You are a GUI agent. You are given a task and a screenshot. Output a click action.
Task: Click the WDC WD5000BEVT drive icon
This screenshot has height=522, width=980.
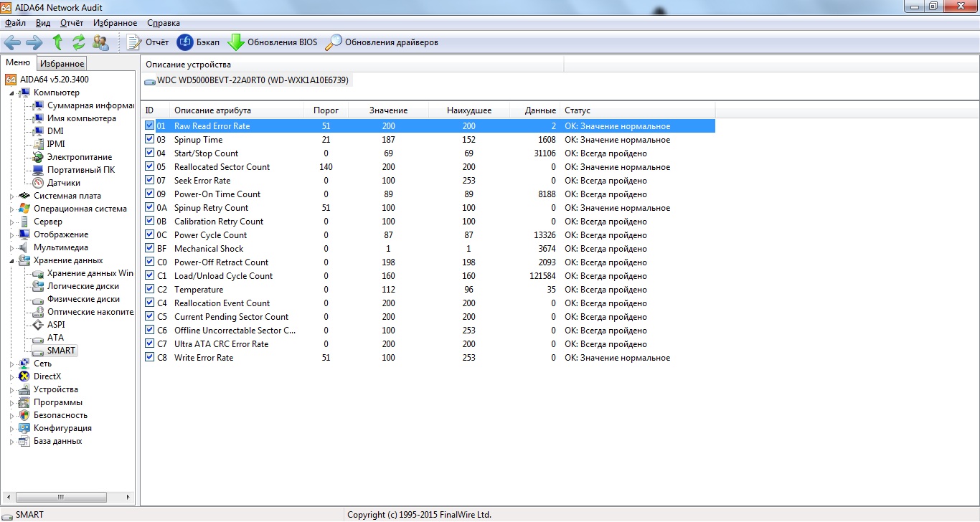pos(149,81)
